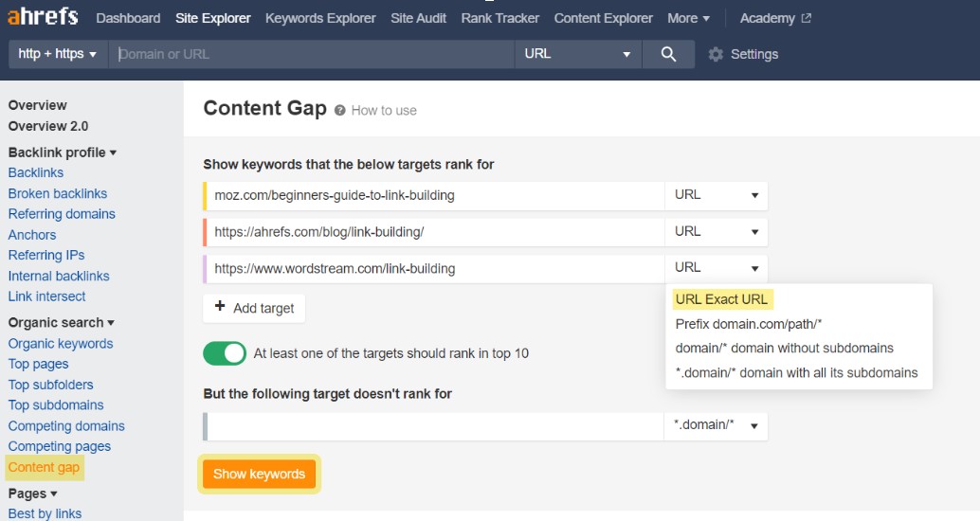The width and height of the screenshot is (980, 521).
Task: Select '*.domain/* domain with all its subdomains' option
Action: coord(796,373)
